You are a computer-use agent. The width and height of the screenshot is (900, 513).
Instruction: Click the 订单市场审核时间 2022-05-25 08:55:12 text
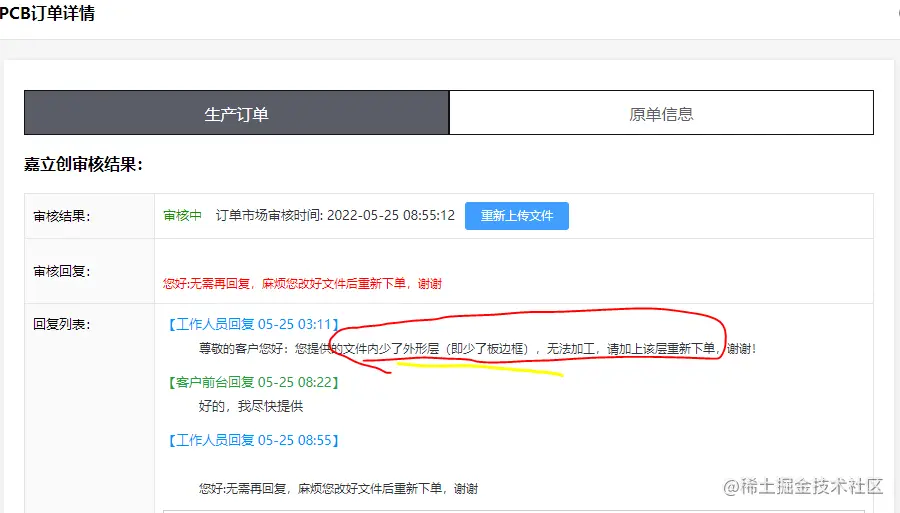click(x=335, y=216)
